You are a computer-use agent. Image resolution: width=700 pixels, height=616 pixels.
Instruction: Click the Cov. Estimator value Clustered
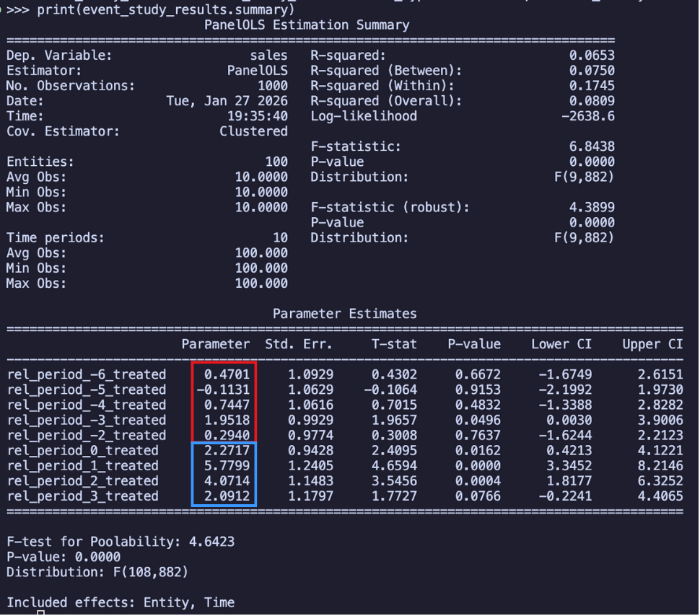253,131
